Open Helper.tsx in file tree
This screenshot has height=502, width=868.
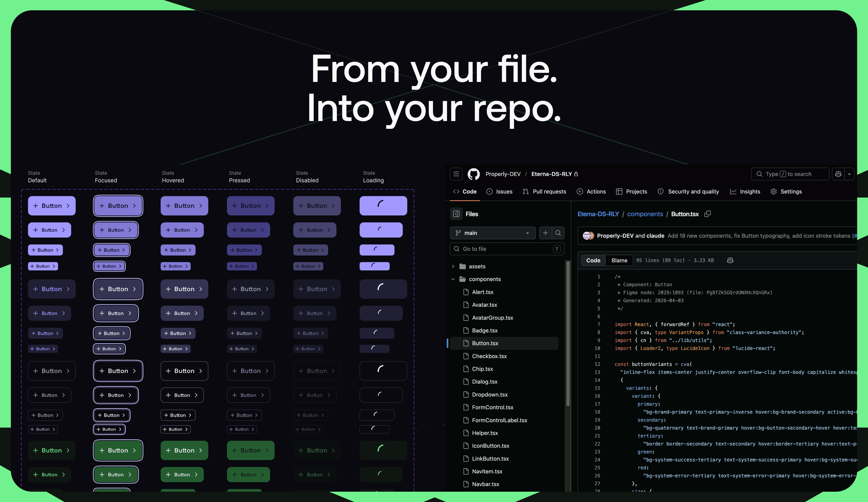tap(485, 433)
